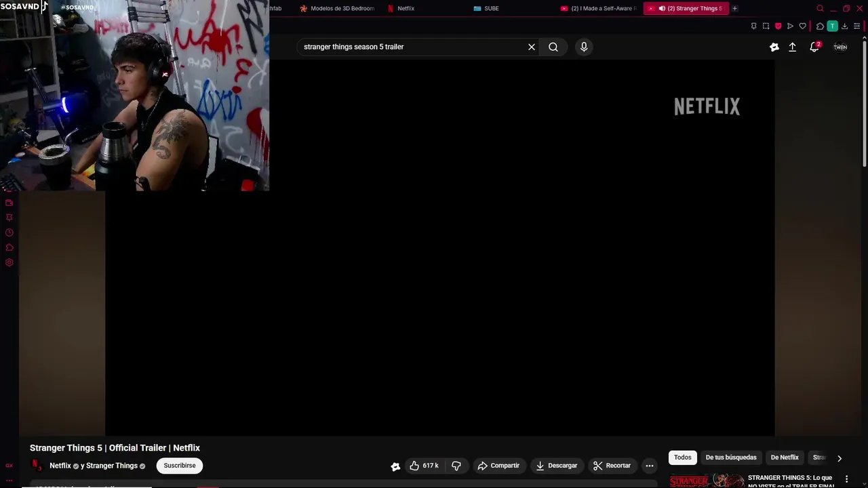
Task: Click the YouTube search magnifier button
Action: pos(553,47)
